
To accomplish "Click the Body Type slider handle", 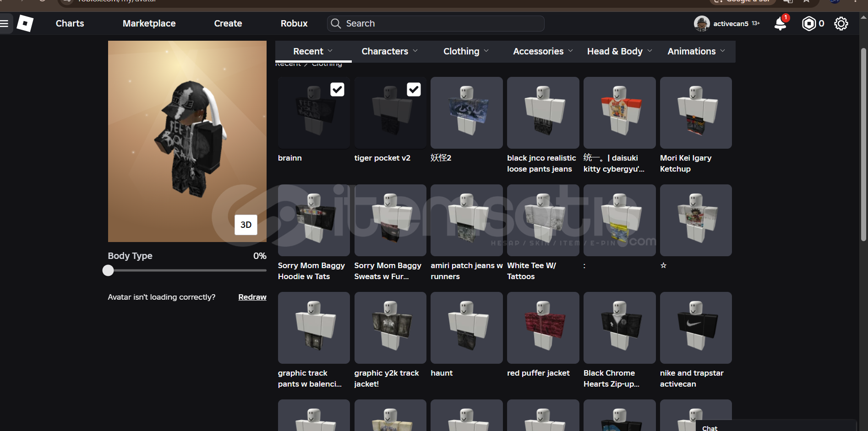I will tap(108, 270).
